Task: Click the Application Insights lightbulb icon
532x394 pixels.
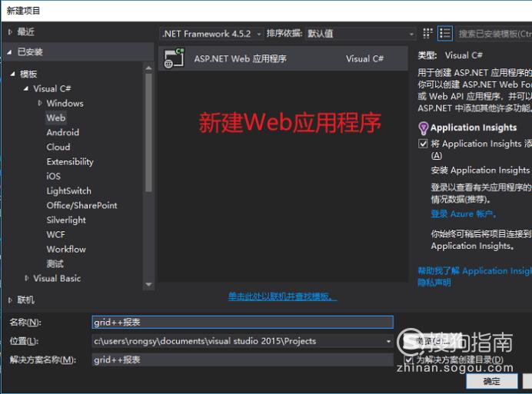Action: point(423,128)
